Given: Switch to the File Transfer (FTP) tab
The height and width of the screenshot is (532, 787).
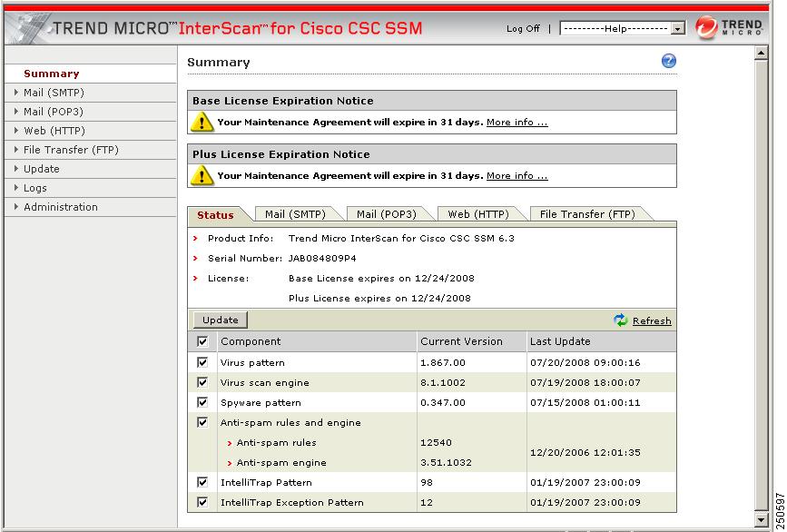Looking at the screenshot, I should pyautogui.click(x=587, y=214).
